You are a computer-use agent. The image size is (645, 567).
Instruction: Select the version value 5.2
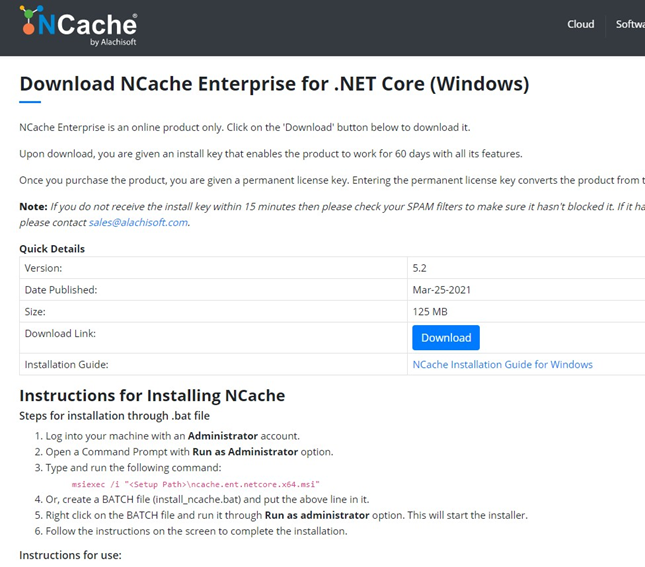(x=421, y=268)
